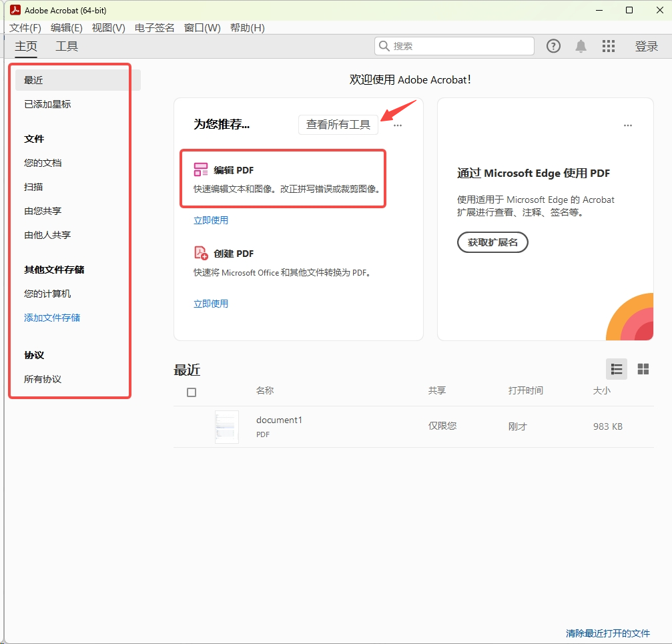
Task: Tick the select-all checkbox in 最近 list
Action: pos(192,392)
